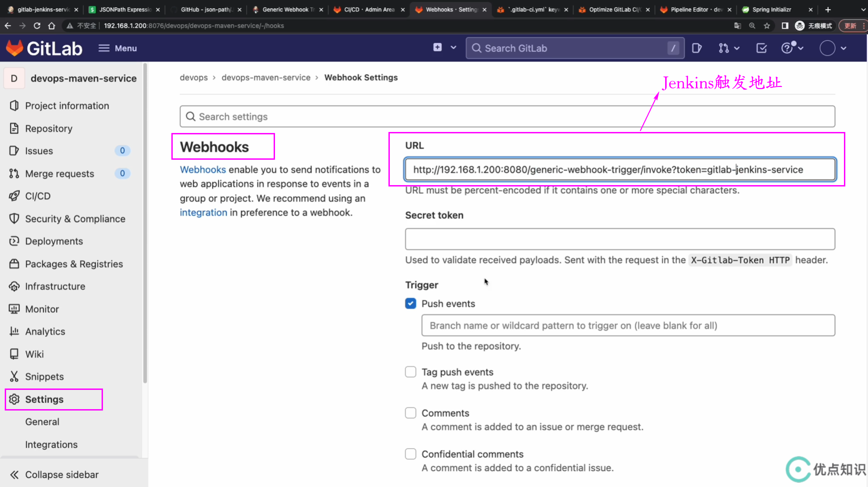Focus the Search settings field

click(x=507, y=116)
